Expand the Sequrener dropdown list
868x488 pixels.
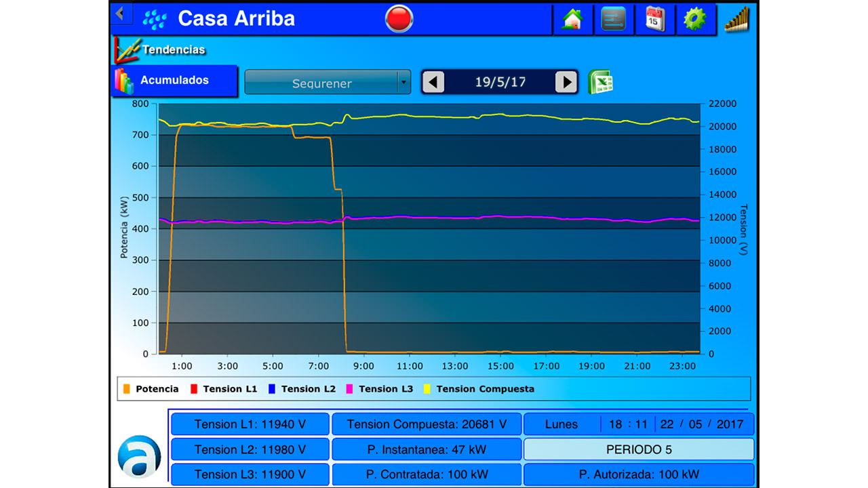(321, 83)
